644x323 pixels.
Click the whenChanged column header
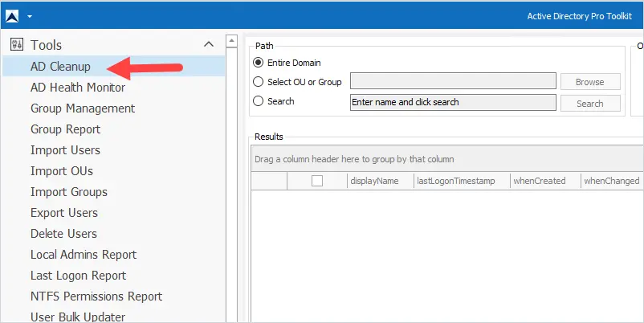coord(612,181)
